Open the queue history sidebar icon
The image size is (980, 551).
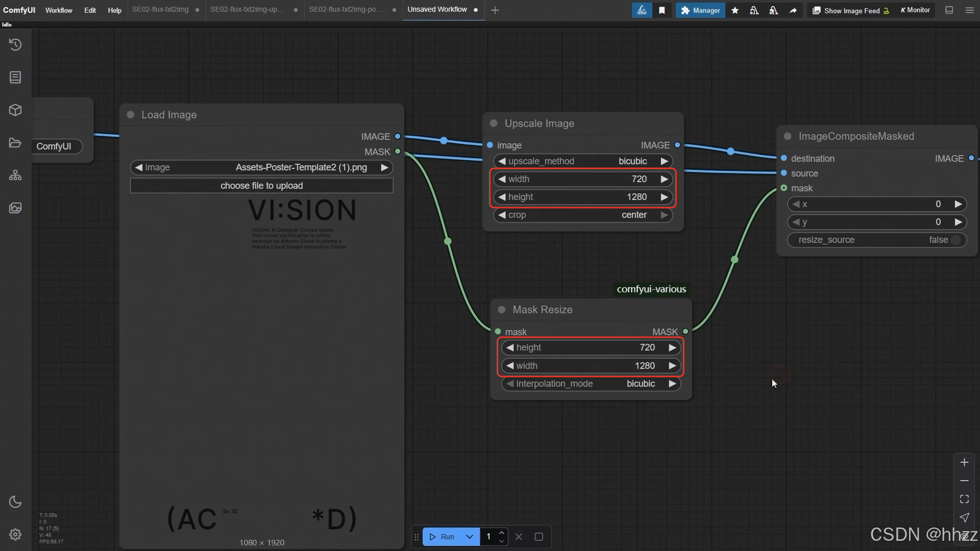tap(15, 45)
